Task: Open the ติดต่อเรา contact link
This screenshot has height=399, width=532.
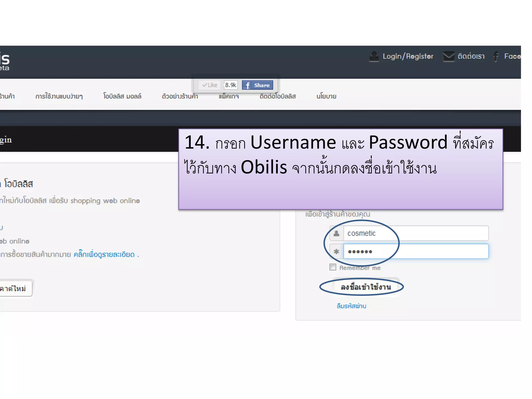Action: pyautogui.click(x=471, y=56)
